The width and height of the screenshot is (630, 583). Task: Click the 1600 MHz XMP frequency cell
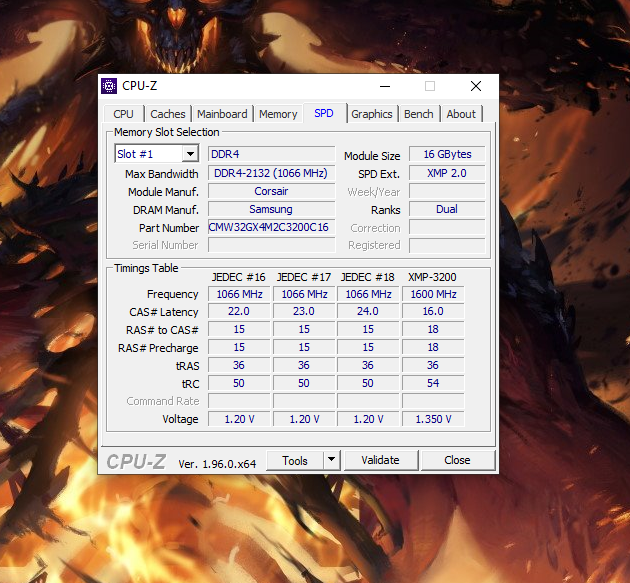433,294
